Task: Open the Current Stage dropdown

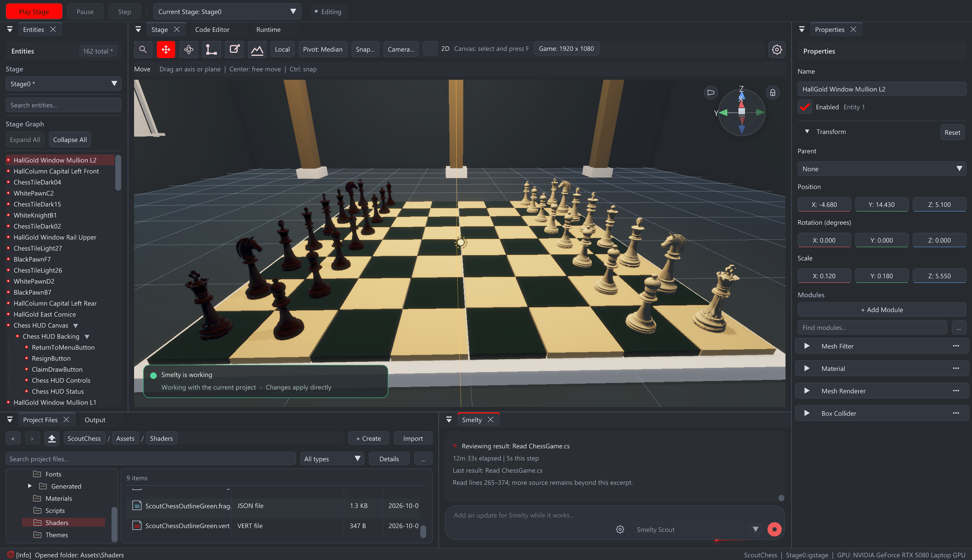Action: point(227,11)
